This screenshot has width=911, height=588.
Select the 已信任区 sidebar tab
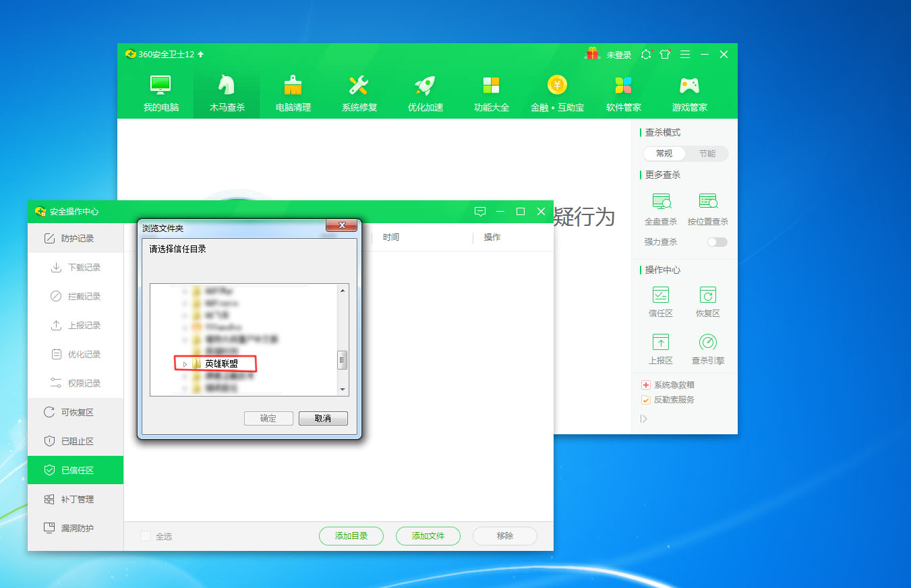76,470
